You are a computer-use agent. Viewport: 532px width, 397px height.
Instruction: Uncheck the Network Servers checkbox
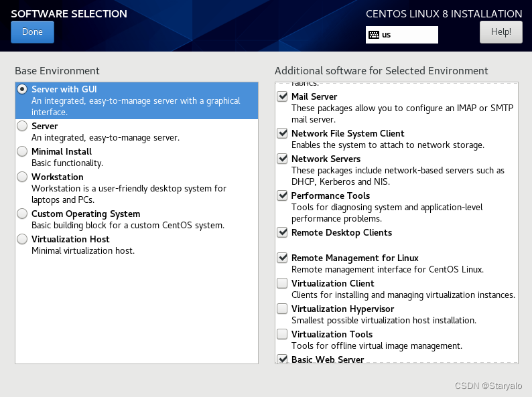282,159
